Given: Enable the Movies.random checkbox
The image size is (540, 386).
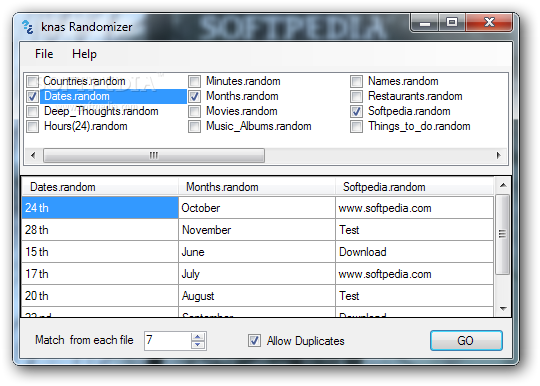Looking at the screenshot, I should click(195, 112).
